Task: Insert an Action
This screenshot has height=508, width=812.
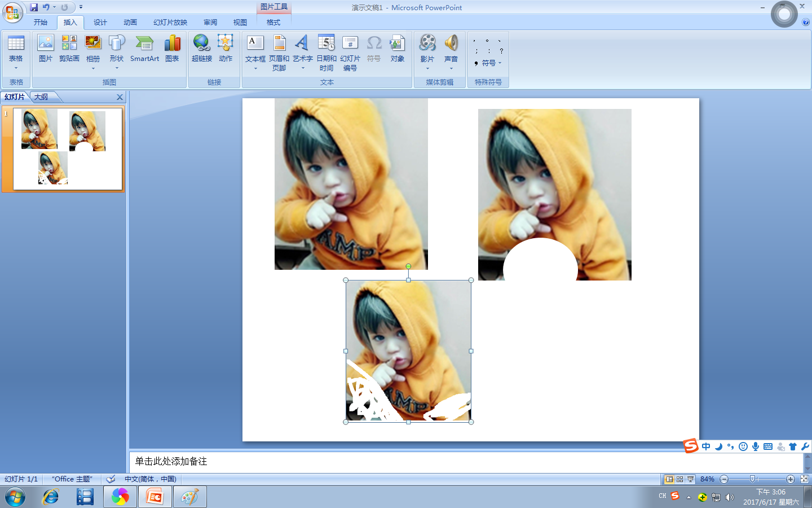Action: [x=226, y=49]
